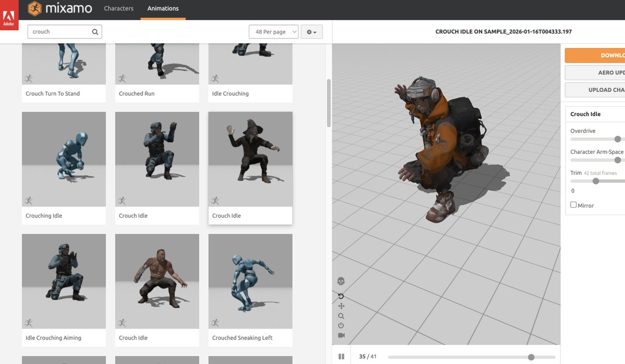The height and width of the screenshot is (364, 625).
Task: Click the power reset-view icon in viewer
Action: coord(341,325)
